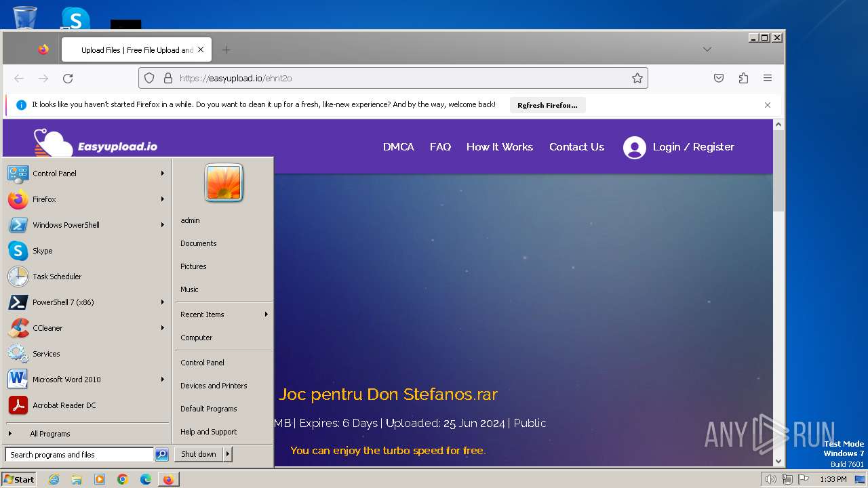
Task: Open Help and Support
Action: (208, 432)
